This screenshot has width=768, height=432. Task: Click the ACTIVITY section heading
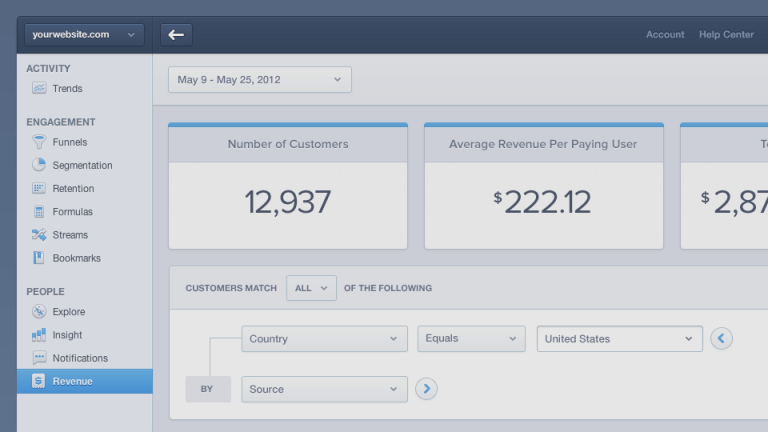[48, 69]
